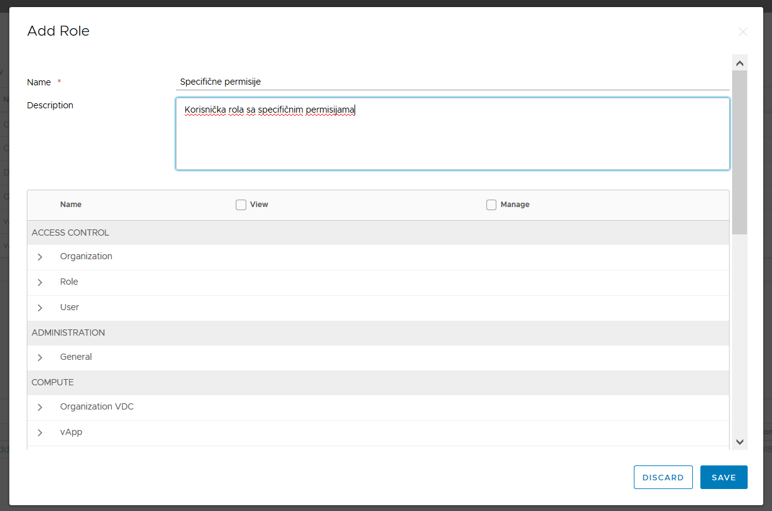Expand the User permissions chevron

40,307
